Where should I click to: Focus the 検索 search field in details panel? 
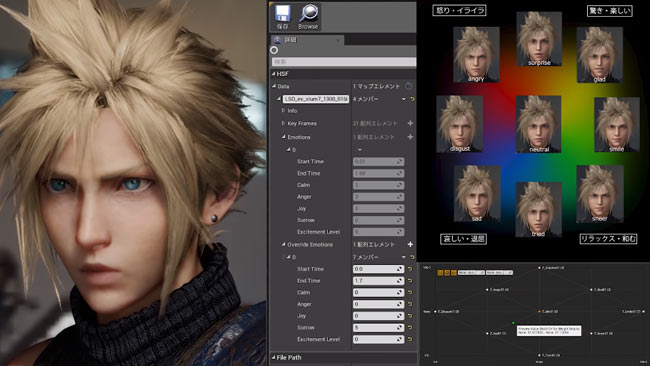coord(344,62)
